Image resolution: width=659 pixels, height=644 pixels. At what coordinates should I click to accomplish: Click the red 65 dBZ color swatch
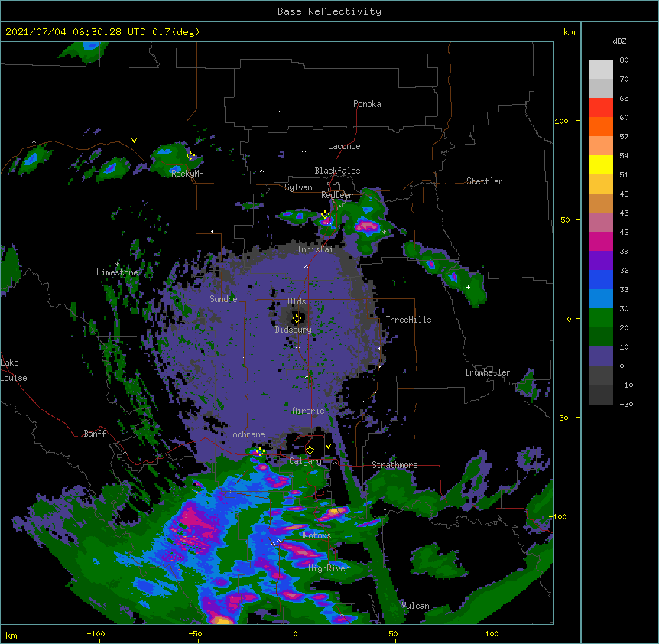(x=601, y=108)
